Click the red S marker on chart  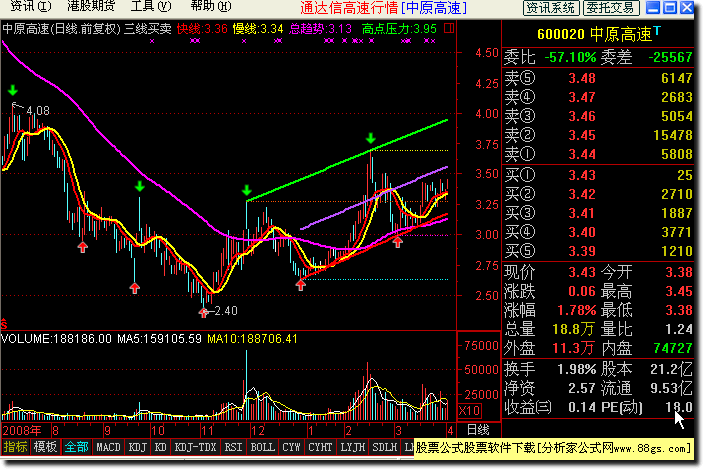[x=4, y=324]
